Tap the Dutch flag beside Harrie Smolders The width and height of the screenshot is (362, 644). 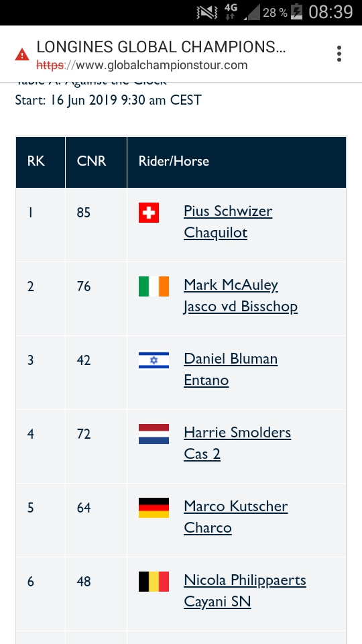coord(154,434)
